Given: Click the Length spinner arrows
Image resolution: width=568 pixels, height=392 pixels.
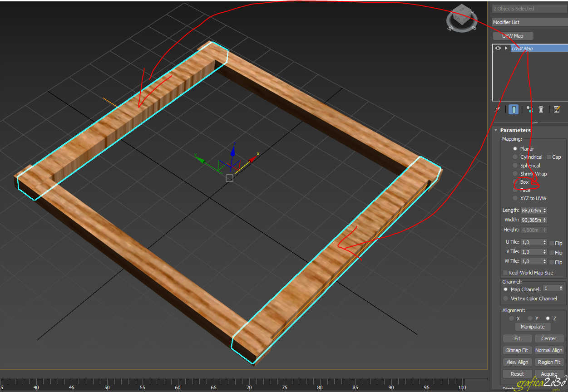Looking at the screenshot, I should point(545,211).
